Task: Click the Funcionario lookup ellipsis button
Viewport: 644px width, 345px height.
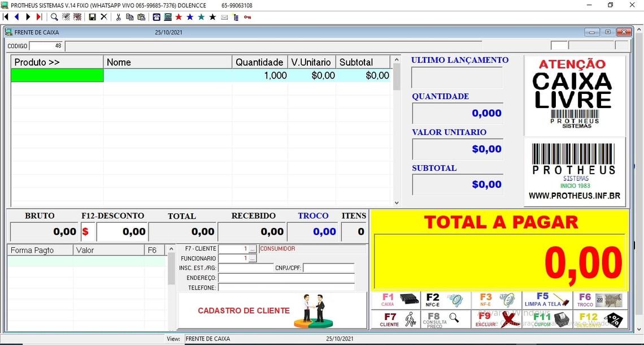Action: point(253,258)
